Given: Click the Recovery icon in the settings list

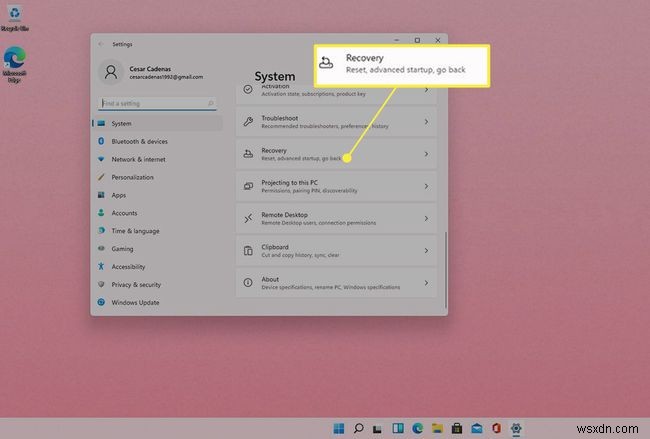Looking at the screenshot, I should click(248, 154).
